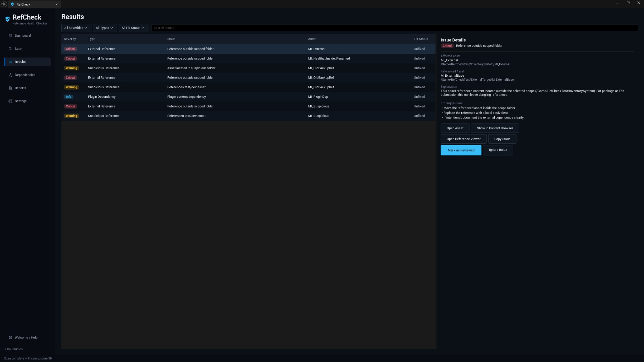Viewport: 644px width, 362px height.
Task: Click the Dependencies graph icon in sidebar
Action: coord(10,75)
